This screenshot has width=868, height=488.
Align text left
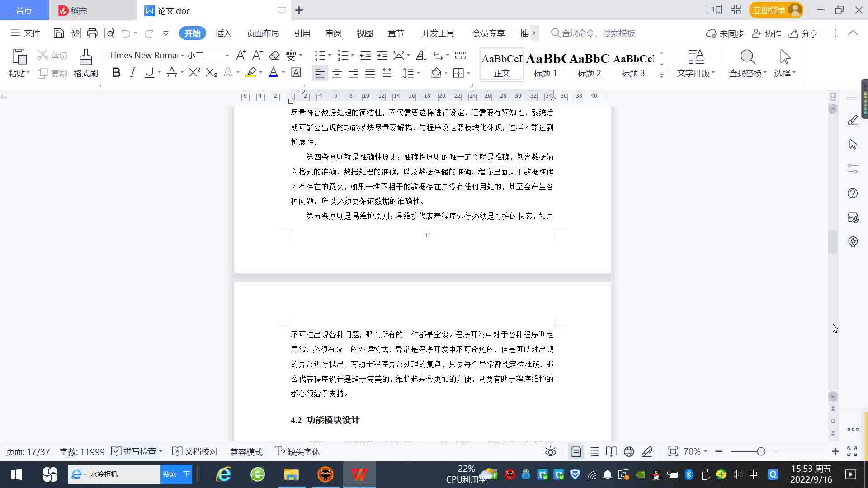[x=320, y=73]
